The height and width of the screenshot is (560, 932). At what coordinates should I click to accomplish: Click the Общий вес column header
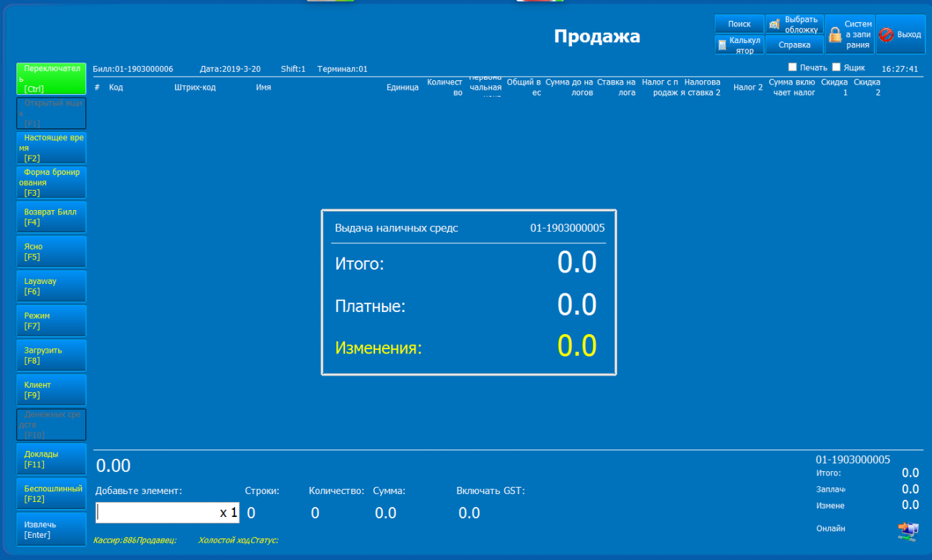524,87
